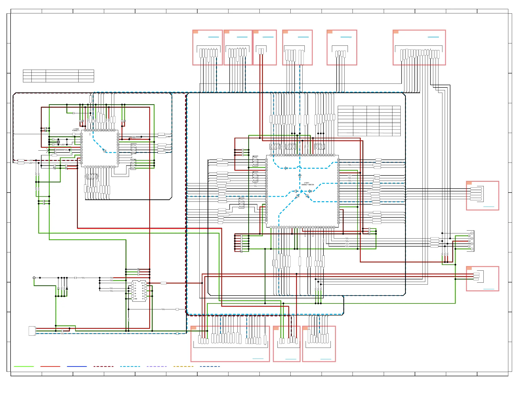Click the red solid line in legend

tap(50, 367)
